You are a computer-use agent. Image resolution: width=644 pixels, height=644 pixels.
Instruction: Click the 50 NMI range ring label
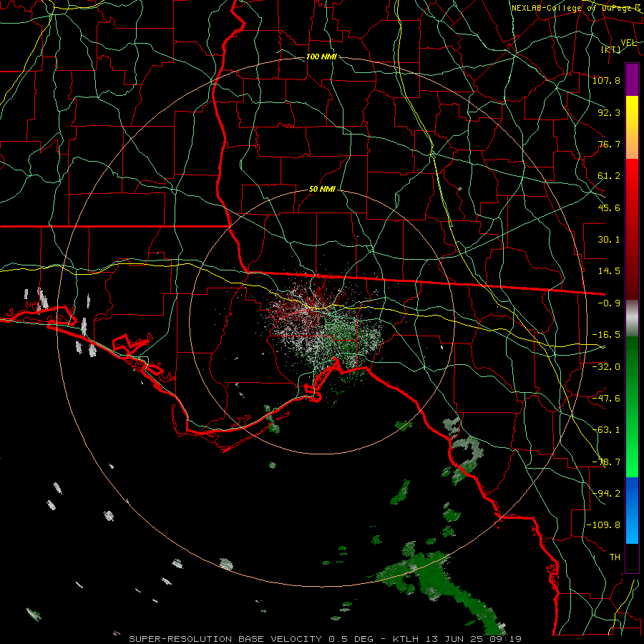click(322, 189)
